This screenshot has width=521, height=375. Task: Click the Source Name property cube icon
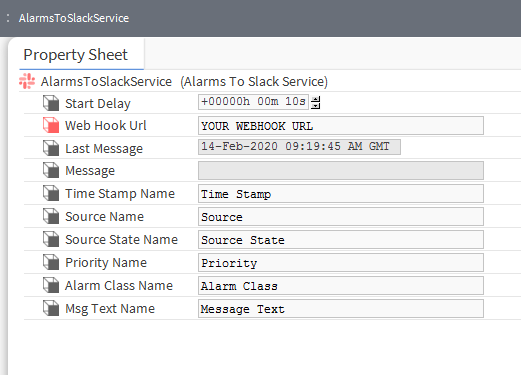[x=51, y=216]
